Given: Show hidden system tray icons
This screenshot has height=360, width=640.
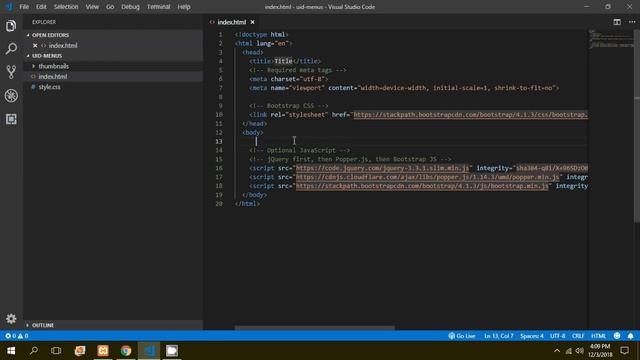Looking at the screenshot, I should pyautogui.click(x=557, y=351).
